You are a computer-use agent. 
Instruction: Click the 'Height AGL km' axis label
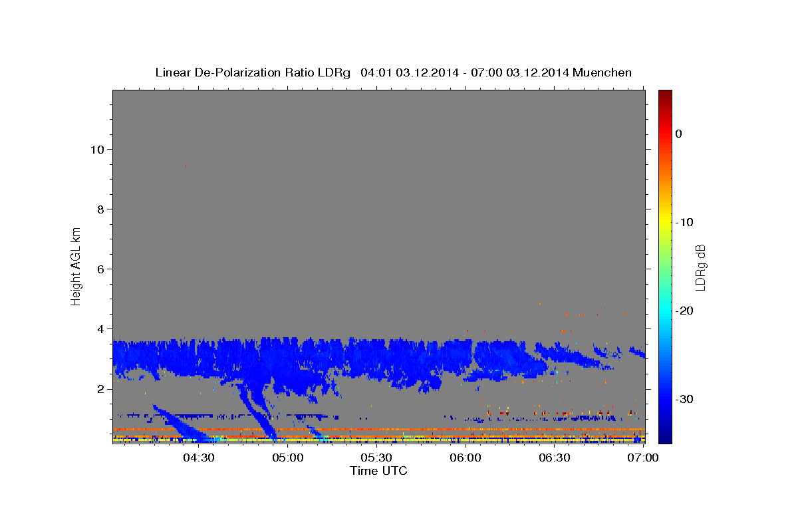[76, 265]
